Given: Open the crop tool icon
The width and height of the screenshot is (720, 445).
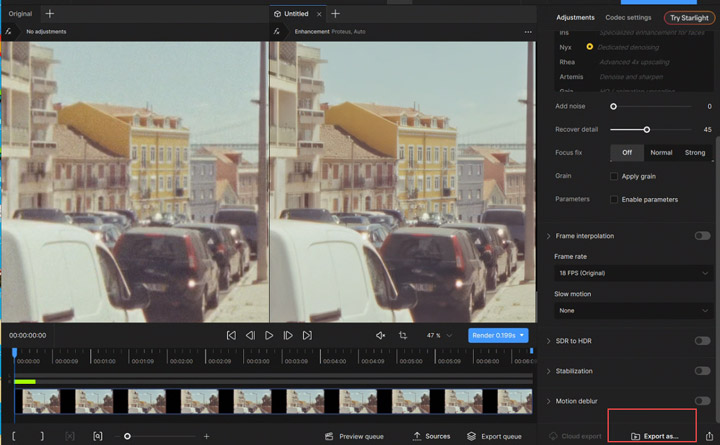Looking at the screenshot, I should click(x=403, y=336).
